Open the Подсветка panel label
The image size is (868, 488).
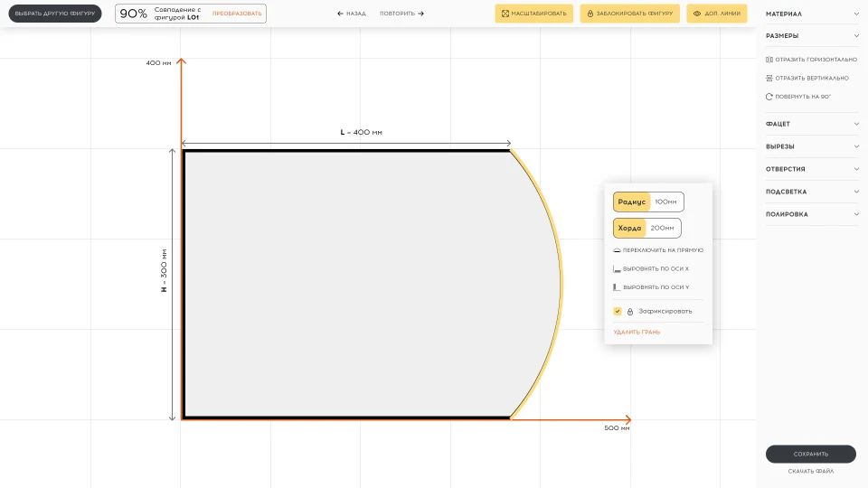pyautogui.click(x=786, y=192)
